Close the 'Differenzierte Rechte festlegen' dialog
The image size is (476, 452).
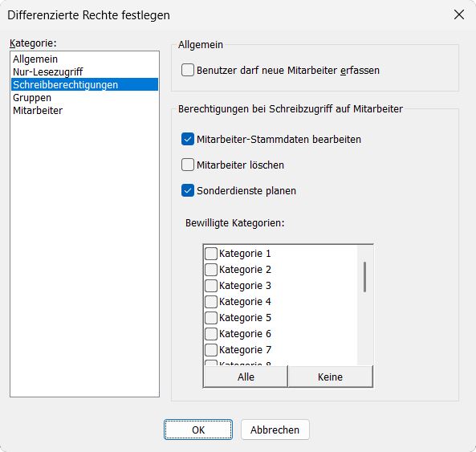[459, 14]
